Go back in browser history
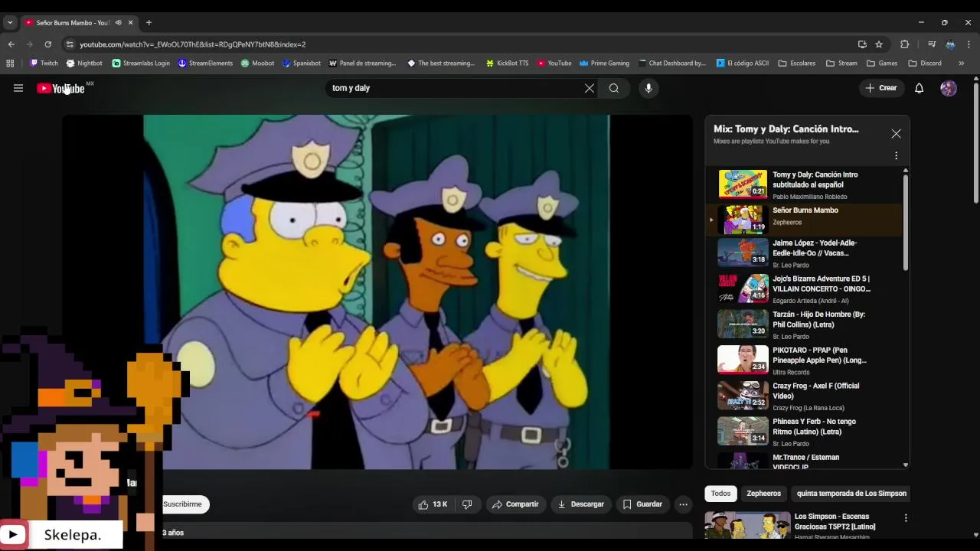This screenshot has height=551, width=980. click(11, 44)
